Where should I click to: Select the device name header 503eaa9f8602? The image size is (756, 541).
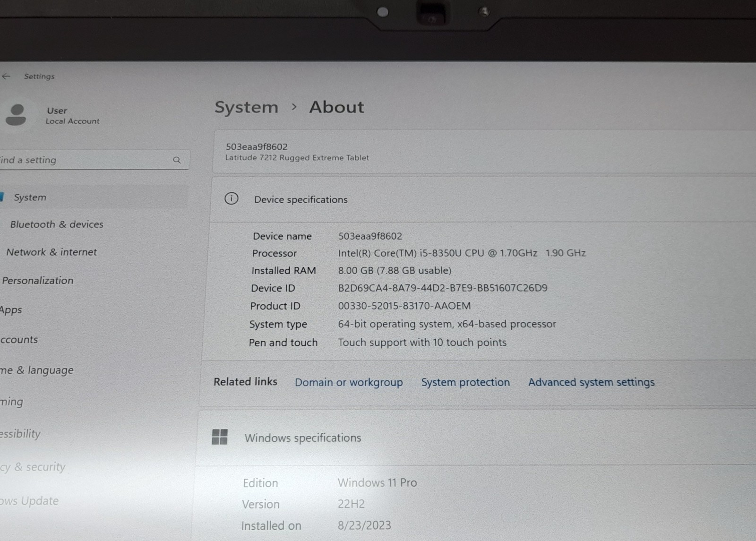coord(257,147)
